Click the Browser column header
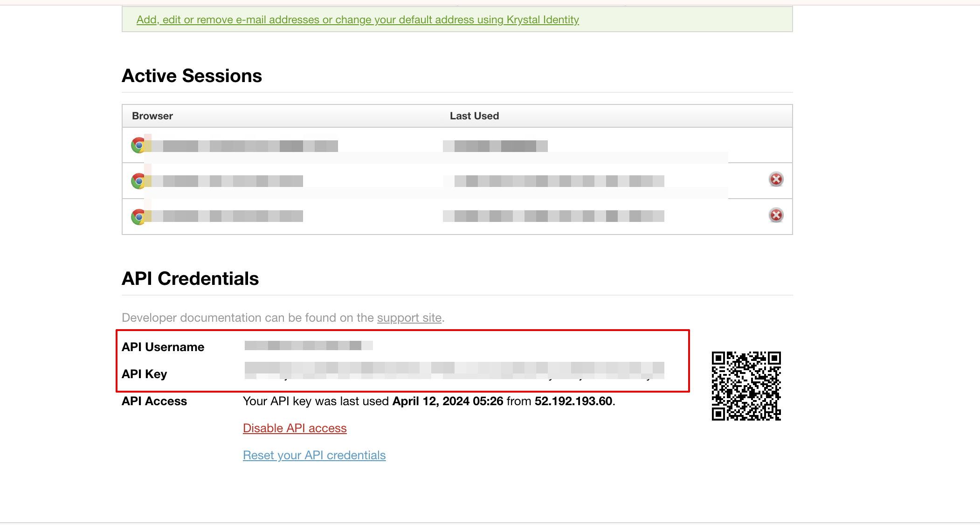 152,116
